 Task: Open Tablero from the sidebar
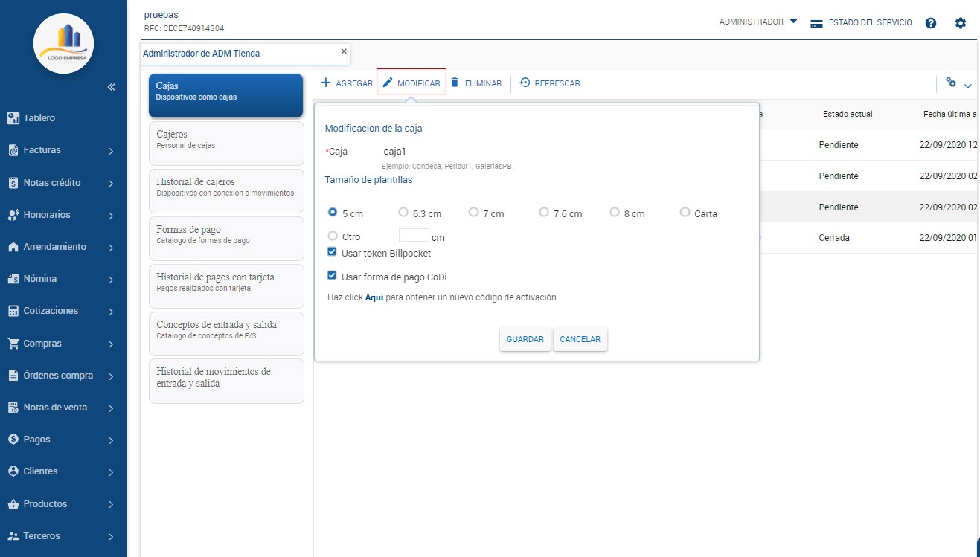39,118
